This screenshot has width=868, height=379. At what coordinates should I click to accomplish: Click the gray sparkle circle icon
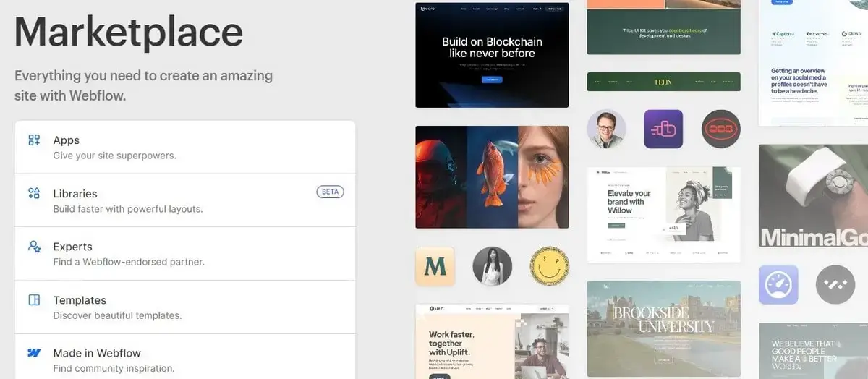835,284
